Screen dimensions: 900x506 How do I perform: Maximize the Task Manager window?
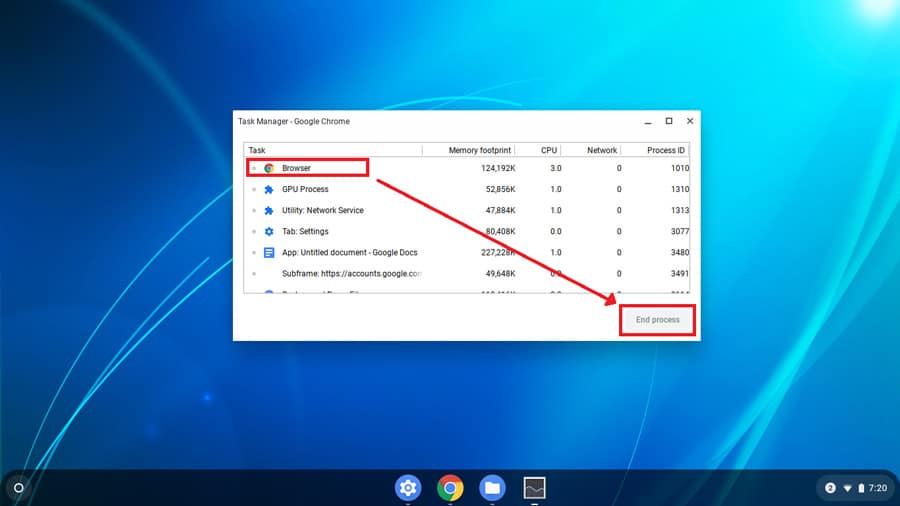click(x=669, y=121)
